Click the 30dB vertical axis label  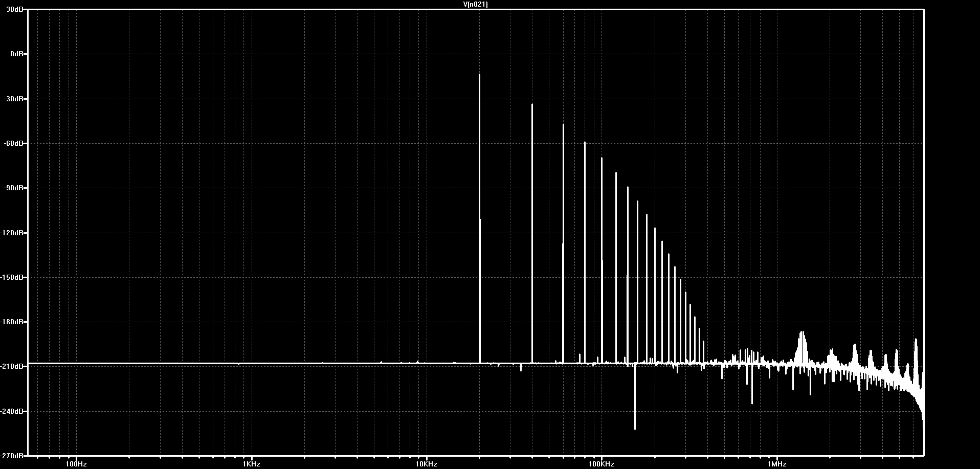coord(16,10)
